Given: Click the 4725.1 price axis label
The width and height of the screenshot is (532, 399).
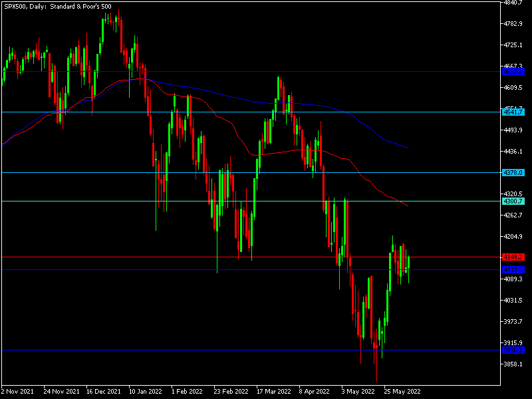Looking at the screenshot, I should tap(513, 45).
